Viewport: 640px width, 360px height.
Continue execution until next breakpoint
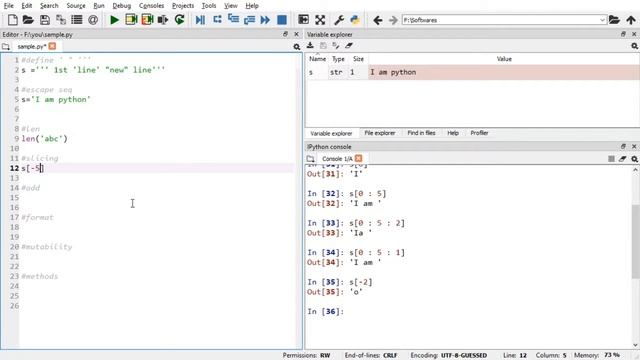pos(265,20)
